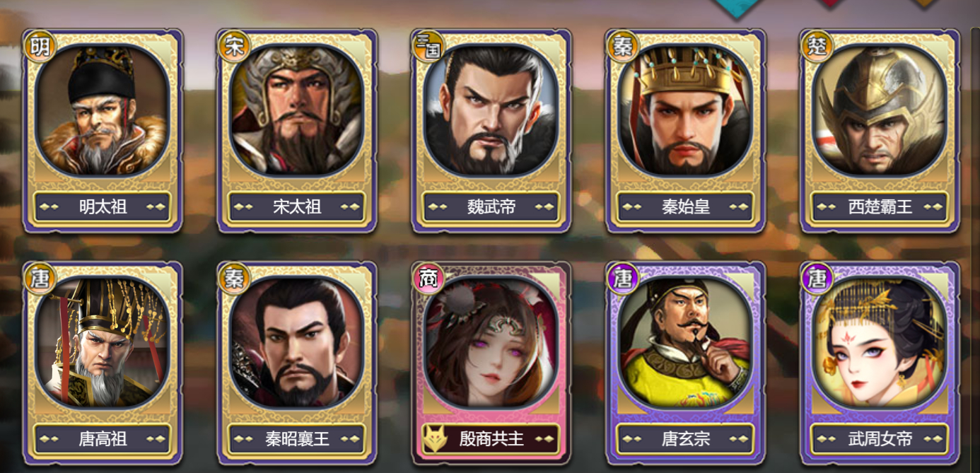Click the 三国 badge on 魏武帝 card
The image size is (980, 473).
(x=428, y=47)
